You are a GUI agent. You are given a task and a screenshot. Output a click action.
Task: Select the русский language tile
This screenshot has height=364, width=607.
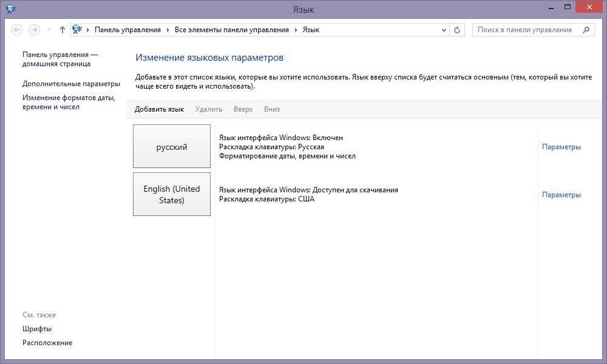pos(172,146)
